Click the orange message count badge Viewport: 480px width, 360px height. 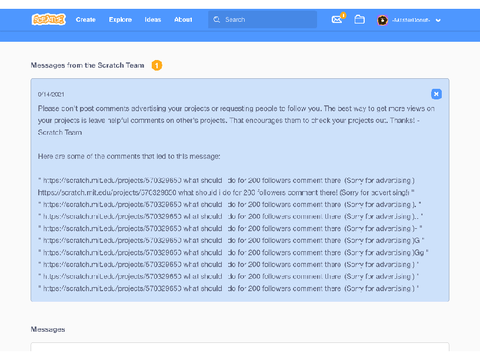pyautogui.click(x=157, y=65)
